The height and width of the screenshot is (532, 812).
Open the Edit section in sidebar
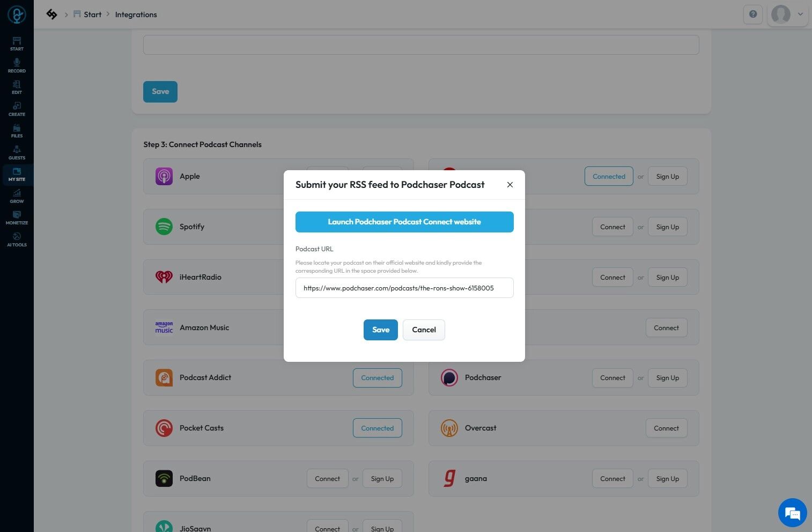pyautogui.click(x=17, y=88)
